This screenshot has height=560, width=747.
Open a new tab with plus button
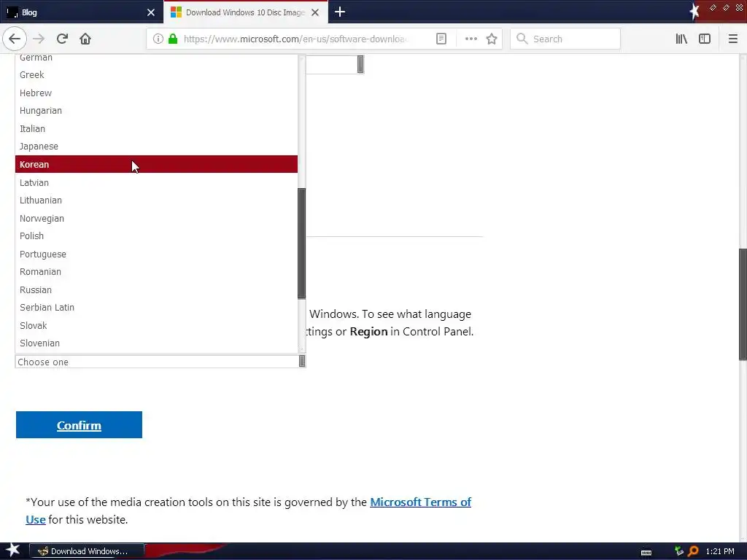click(340, 12)
